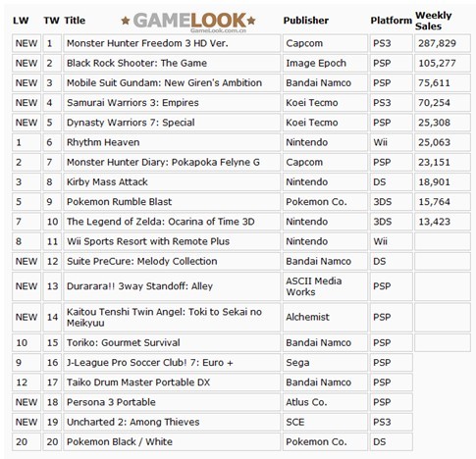The image size is (476, 459).
Task: Click Persona 3 Portable title cell
Action: (172, 402)
